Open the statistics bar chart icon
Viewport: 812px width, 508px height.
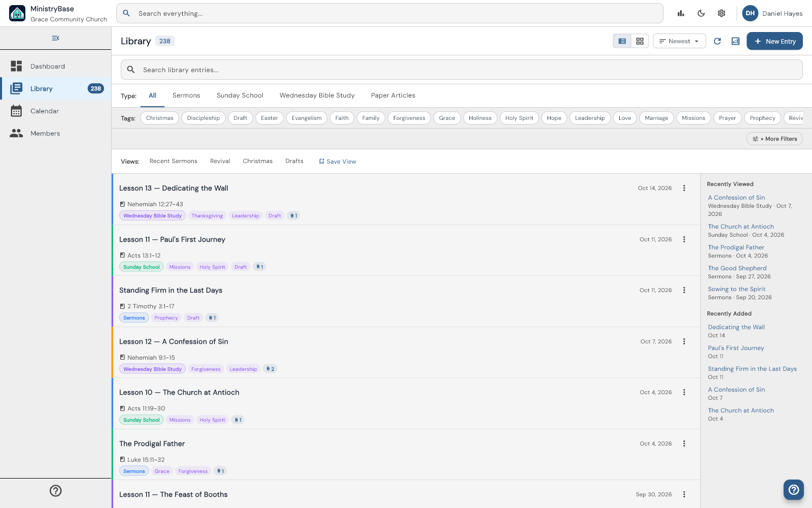[681, 14]
